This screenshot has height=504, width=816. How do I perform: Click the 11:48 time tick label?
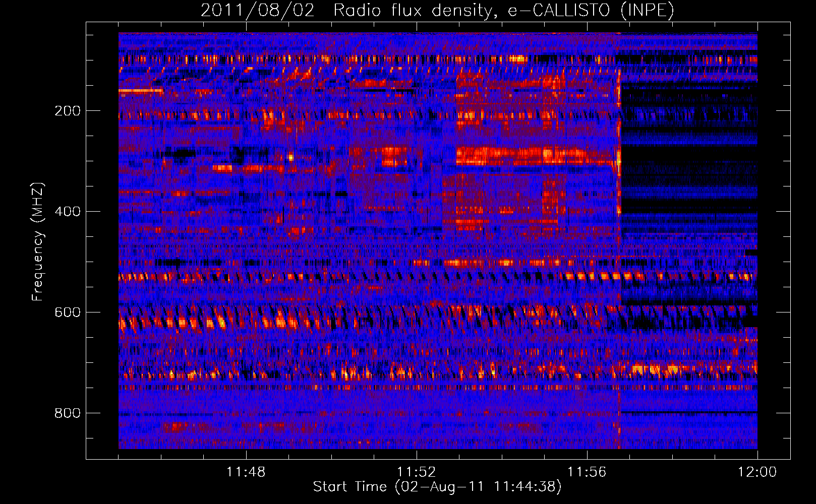click(x=246, y=472)
